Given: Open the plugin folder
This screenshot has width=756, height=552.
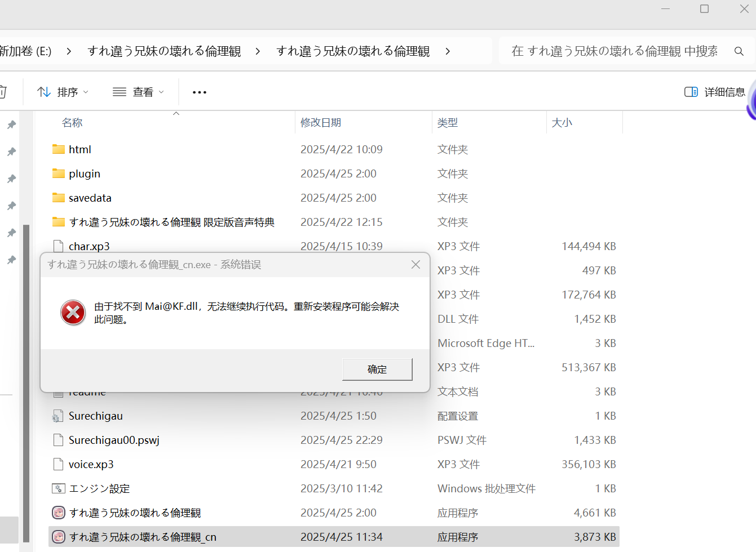Looking at the screenshot, I should tap(84, 174).
